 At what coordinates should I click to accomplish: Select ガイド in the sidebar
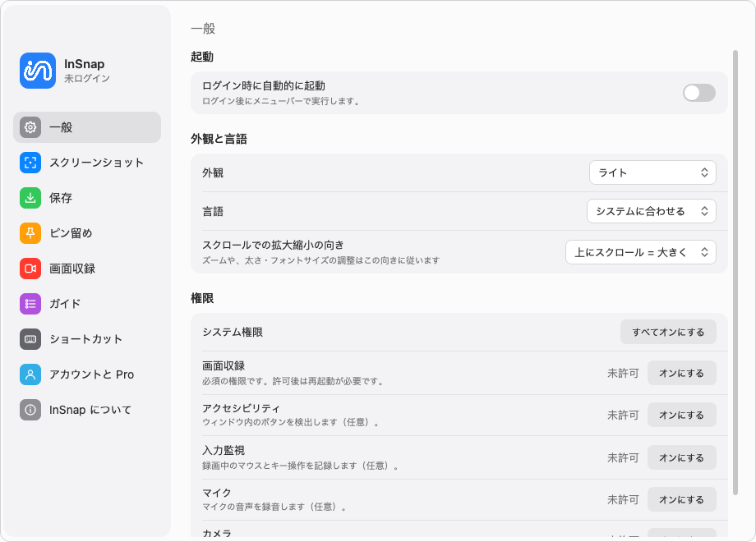click(x=87, y=304)
